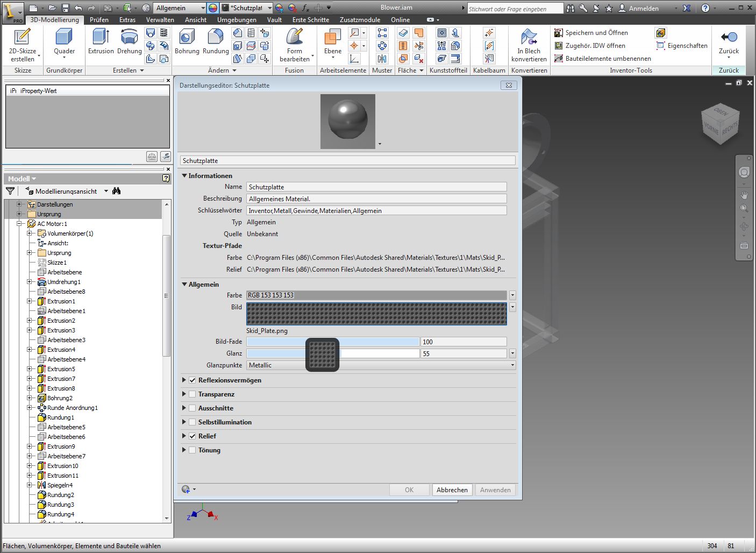Open the Verwalten ribbon tab
This screenshot has height=553, width=756.
pos(160,20)
